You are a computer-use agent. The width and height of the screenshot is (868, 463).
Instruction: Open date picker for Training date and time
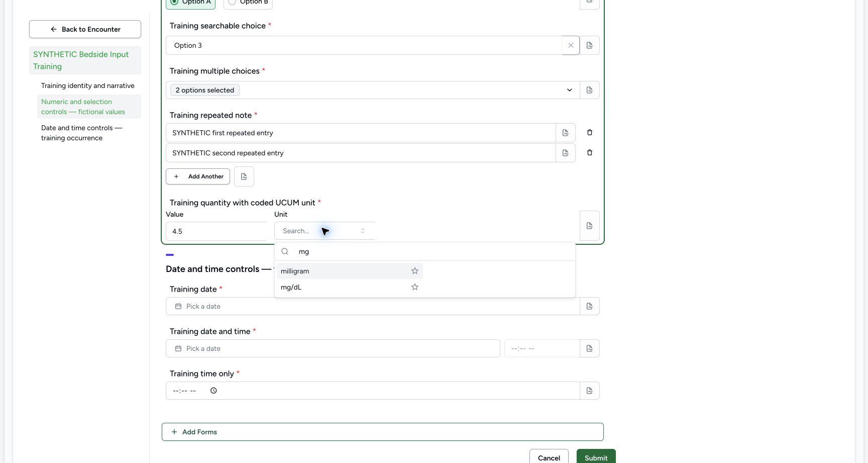(333, 348)
